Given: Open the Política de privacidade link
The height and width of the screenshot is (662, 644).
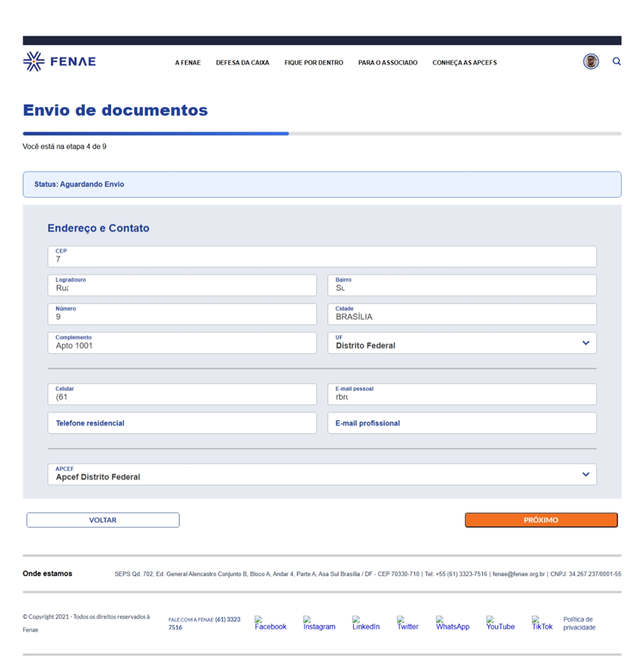Looking at the screenshot, I should (579, 623).
